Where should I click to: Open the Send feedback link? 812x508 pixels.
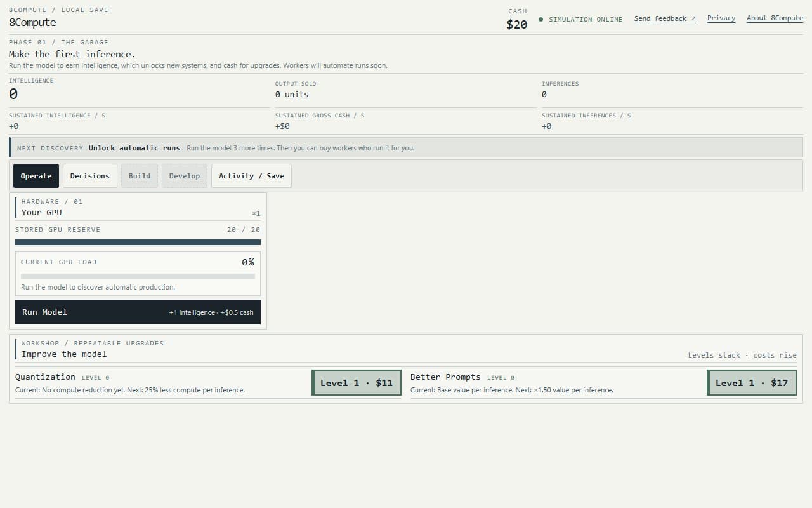pyautogui.click(x=665, y=18)
